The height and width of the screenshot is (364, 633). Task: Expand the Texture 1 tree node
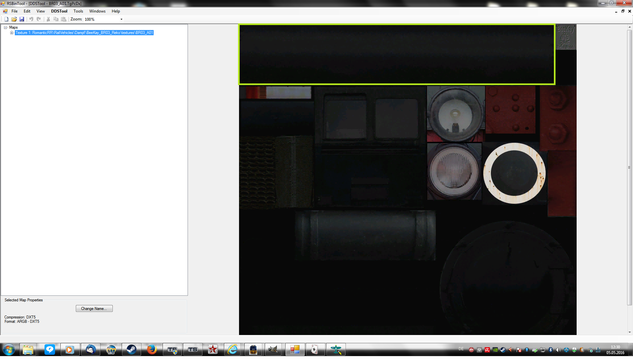pyautogui.click(x=12, y=33)
